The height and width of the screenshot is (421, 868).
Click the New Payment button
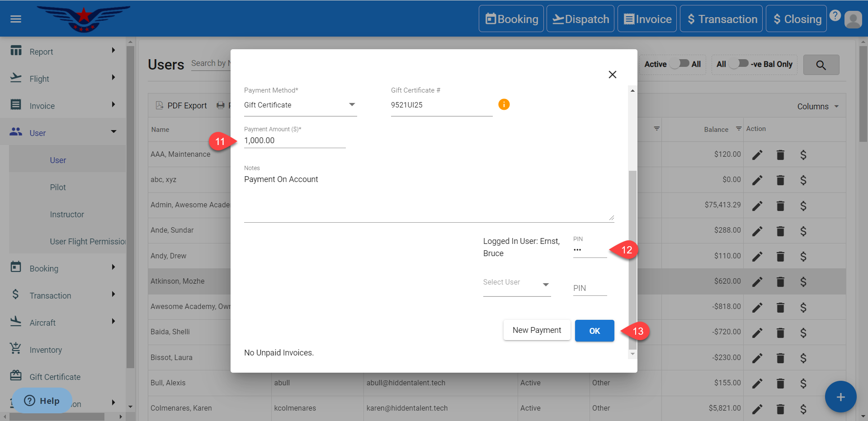click(537, 330)
